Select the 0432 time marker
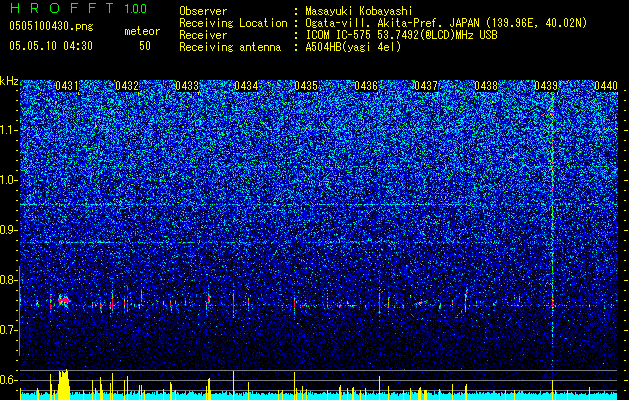 [x=127, y=86]
